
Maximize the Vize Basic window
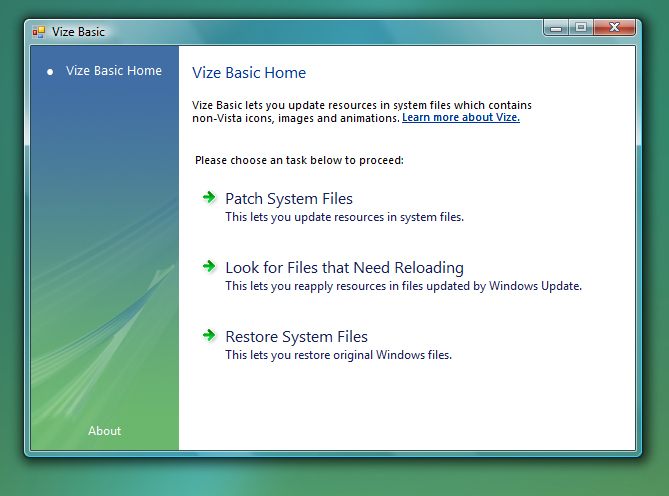click(581, 28)
